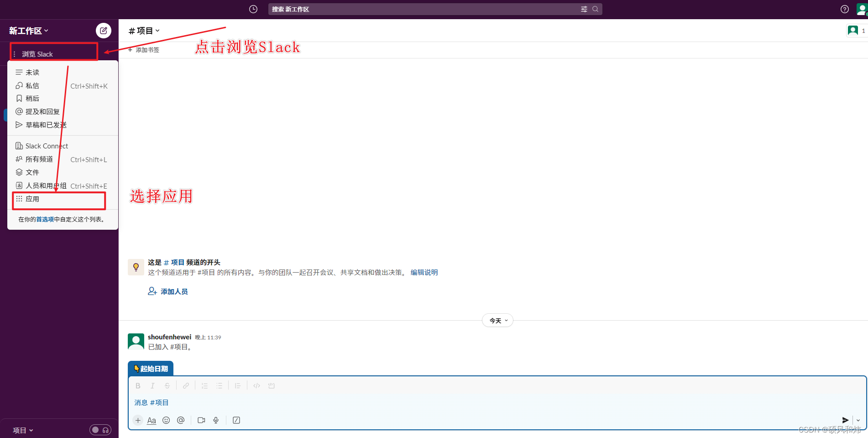Screen dimensions: 868x438
Task: Start a bulleted list
Action: [x=219, y=385]
